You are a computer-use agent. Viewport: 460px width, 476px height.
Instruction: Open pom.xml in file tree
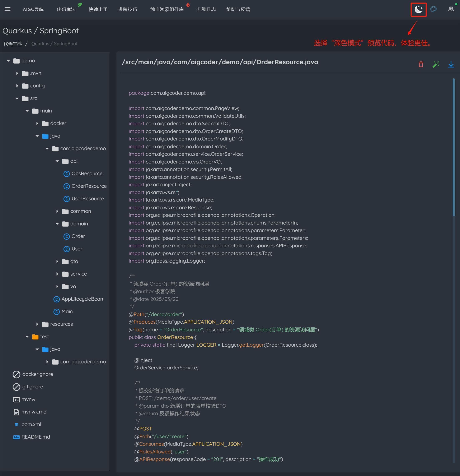(x=31, y=424)
